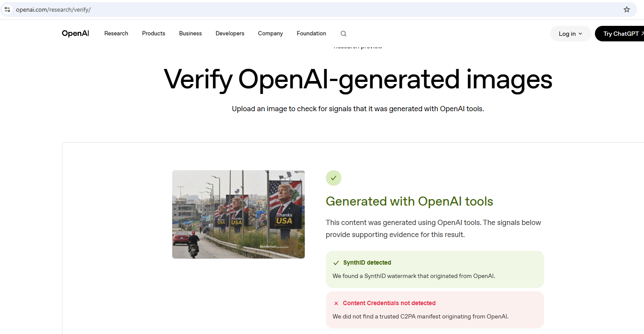Click 'This content was generated using OpenAI tools' paragraph
Image resolution: width=644 pixels, height=334 pixels.
coord(433,228)
